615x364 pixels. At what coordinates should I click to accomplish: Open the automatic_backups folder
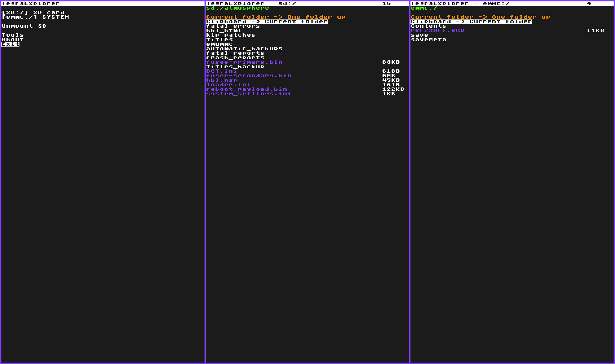coord(244,48)
